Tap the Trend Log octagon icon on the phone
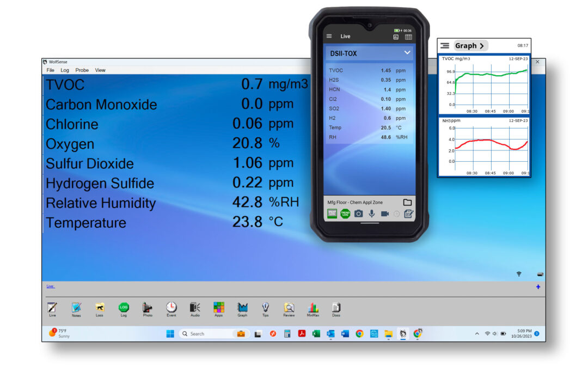The height and width of the screenshot is (378, 588). click(x=345, y=214)
